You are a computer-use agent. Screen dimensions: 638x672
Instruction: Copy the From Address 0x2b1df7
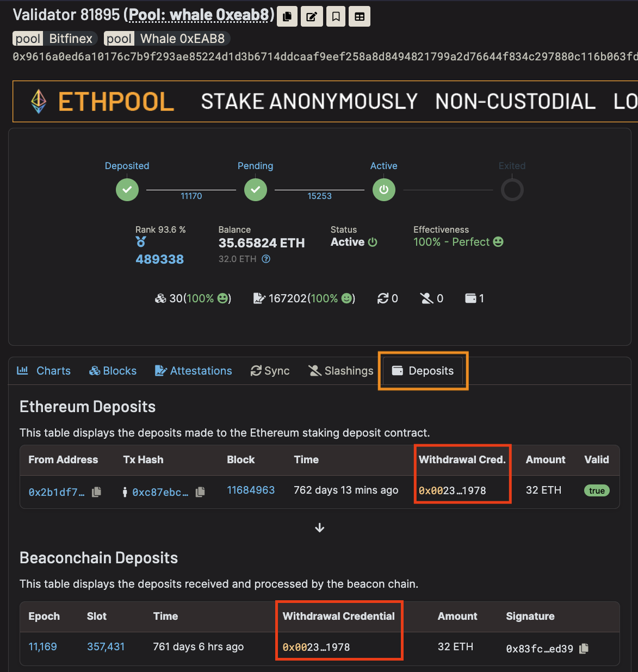point(97,491)
